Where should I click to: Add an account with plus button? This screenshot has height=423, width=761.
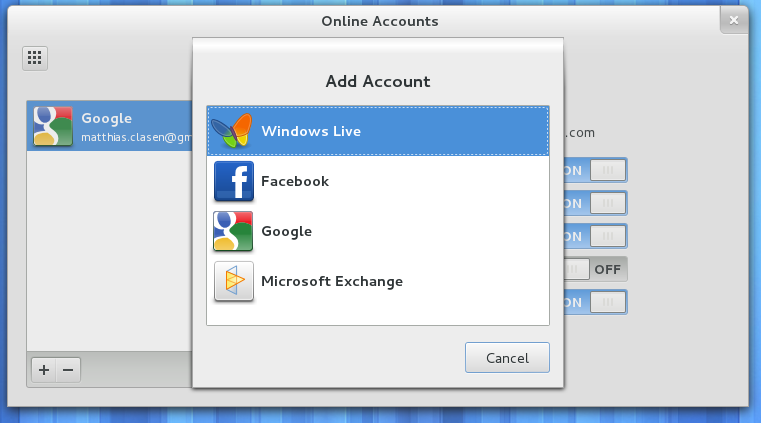click(44, 370)
